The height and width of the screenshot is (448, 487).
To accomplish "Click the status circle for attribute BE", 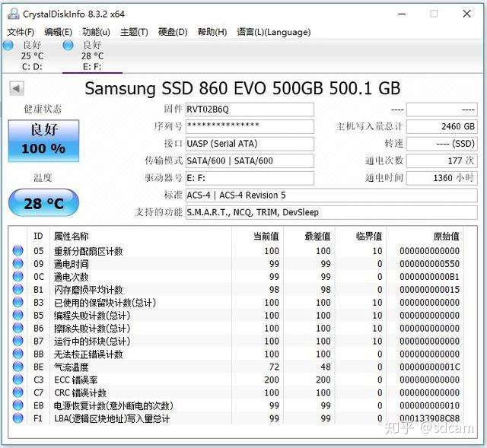I will point(18,367).
